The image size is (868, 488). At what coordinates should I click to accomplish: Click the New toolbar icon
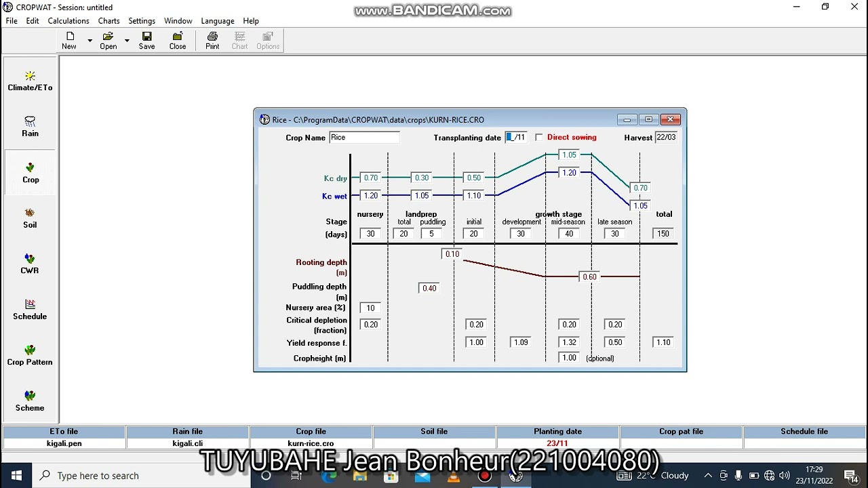coord(69,41)
